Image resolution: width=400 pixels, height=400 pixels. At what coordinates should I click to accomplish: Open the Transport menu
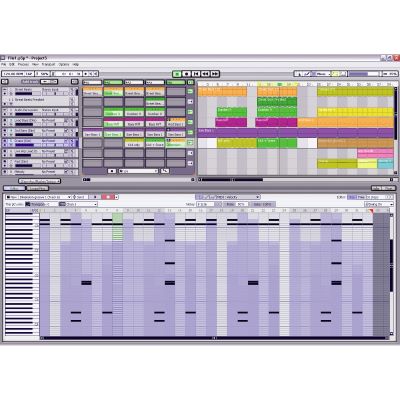pos(48,64)
